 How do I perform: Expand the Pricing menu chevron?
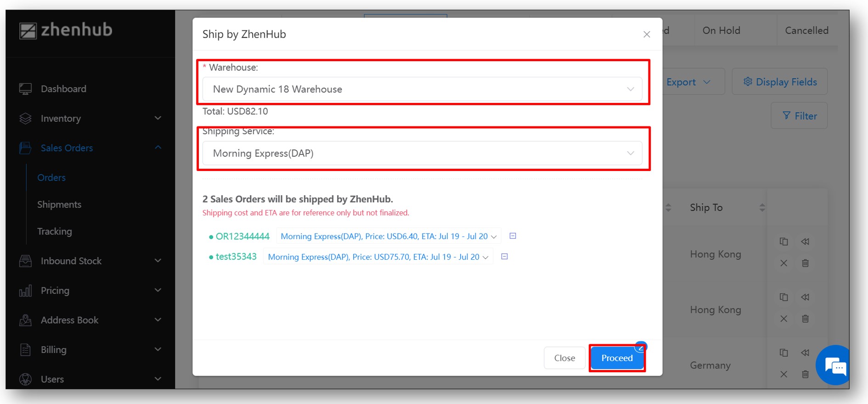pyautogui.click(x=158, y=290)
